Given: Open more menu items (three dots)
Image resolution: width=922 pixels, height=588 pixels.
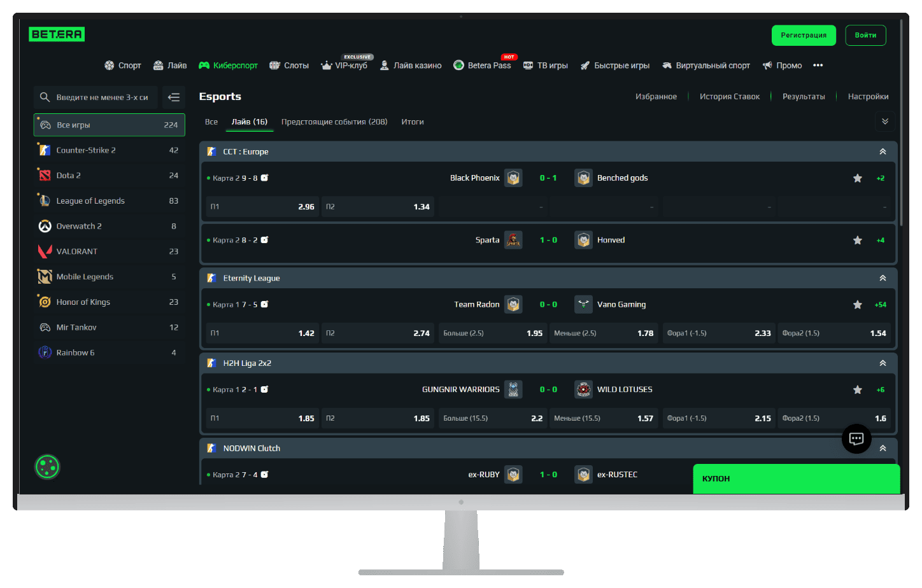Looking at the screenshot, I should pyautogui.click(x=818, y=66).
